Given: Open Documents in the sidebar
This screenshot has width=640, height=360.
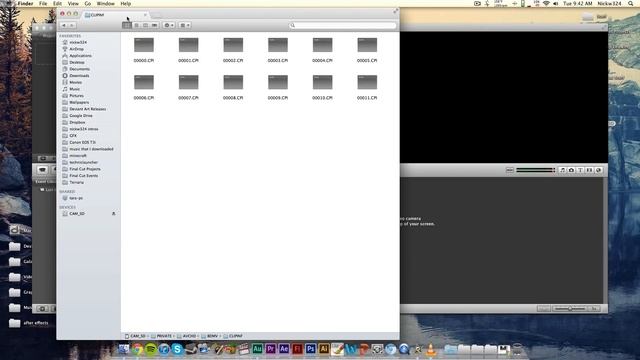Looking at the screenshot, I should [79, 69].
